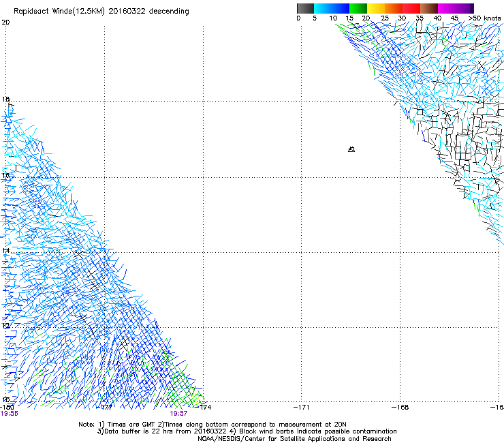Click the '-180' longitude axis label
This screenshot has width=504, height=443.
click(6, 407)
